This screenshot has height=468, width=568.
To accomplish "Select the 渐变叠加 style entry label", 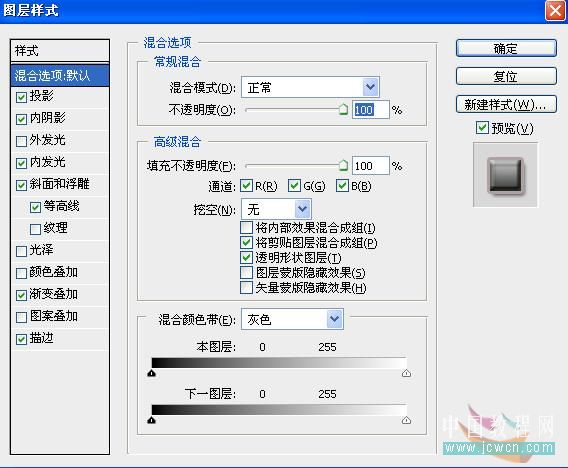I will click(x=54, y=294).
